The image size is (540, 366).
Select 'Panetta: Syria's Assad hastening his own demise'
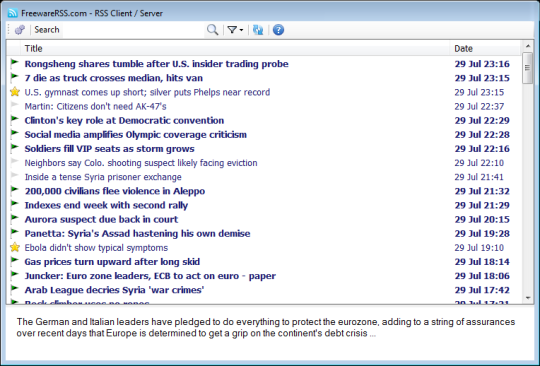click(137, 233)
